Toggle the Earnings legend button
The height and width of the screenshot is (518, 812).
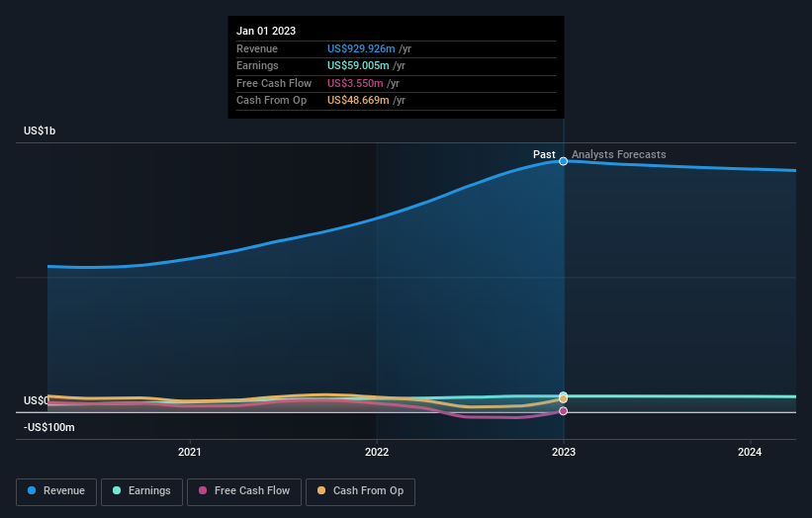141,491
